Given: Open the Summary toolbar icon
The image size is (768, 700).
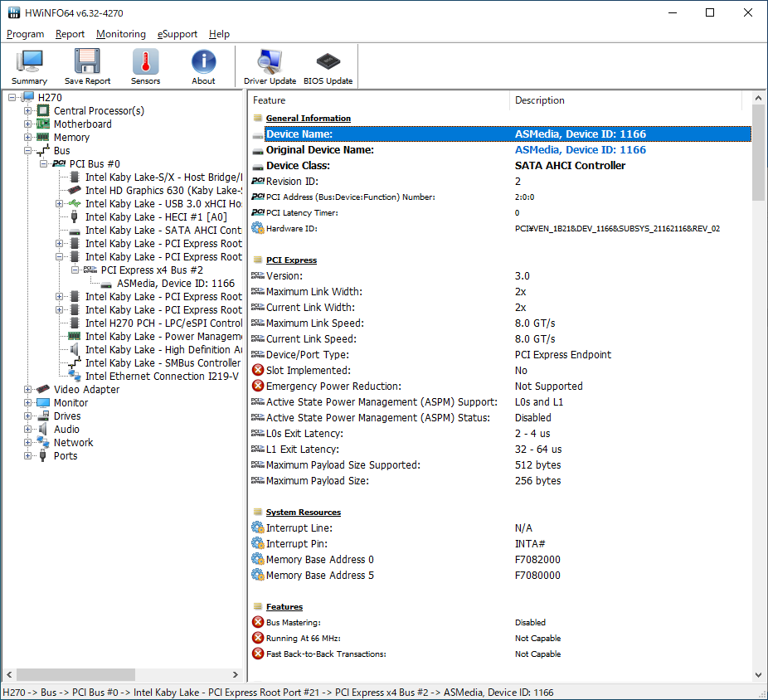Looking at the screenshot, I should (x=29, y=67).
